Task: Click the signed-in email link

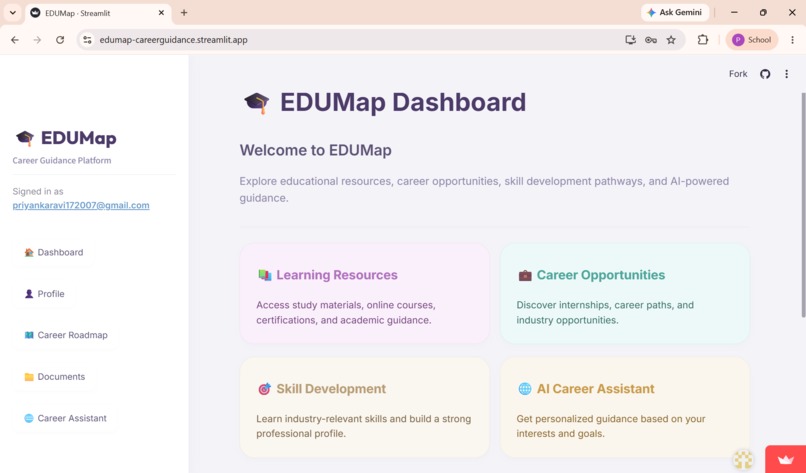Action: [81, 205]
